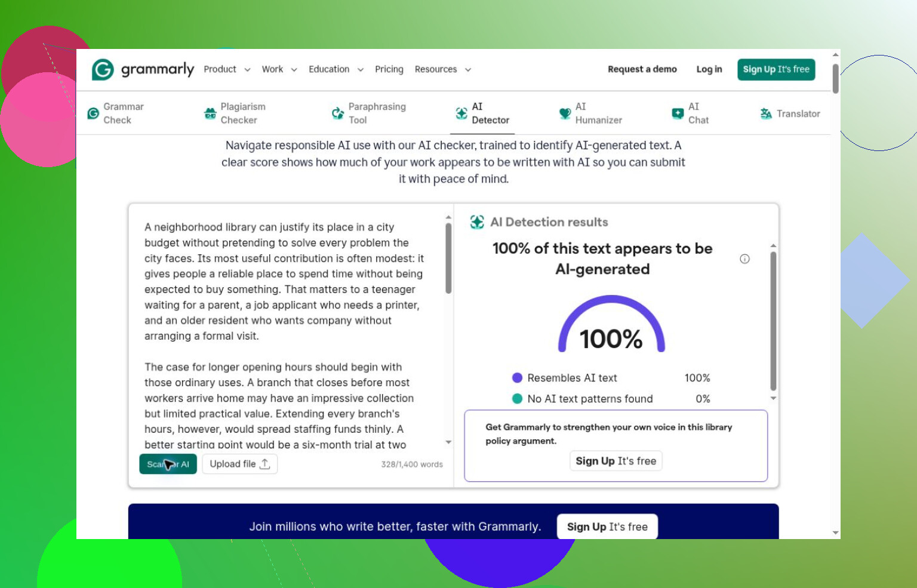The image size is (917, 588).
Task: Open the Plagiarism Checker tab
Action: click(235, 113)
